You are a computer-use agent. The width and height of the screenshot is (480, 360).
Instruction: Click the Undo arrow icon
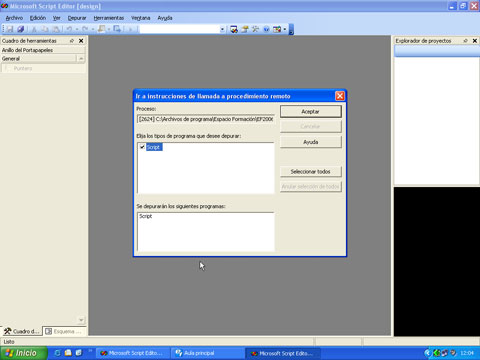[69, 29]
